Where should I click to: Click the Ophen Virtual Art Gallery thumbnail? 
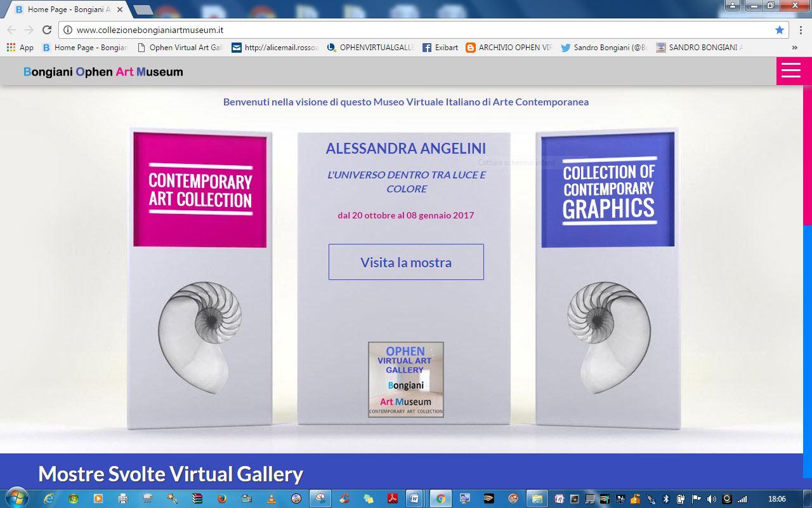click(406, 379)
